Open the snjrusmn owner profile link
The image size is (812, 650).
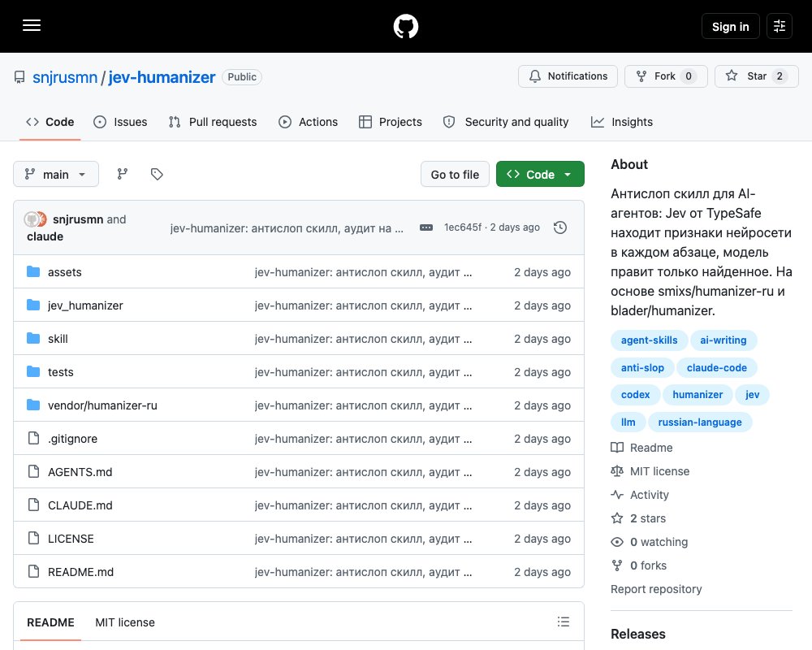[x=65, y=77]
